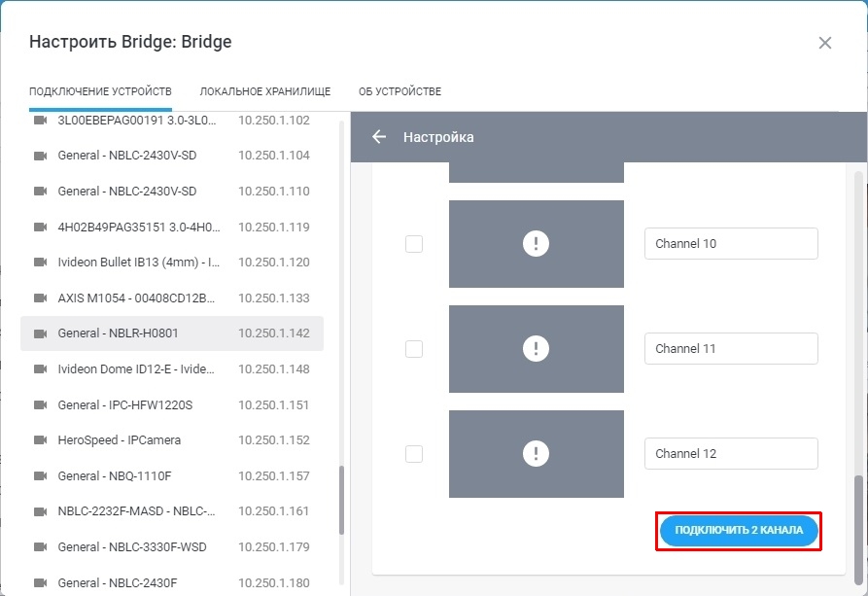
Task: Select device name General - NBLR-H0801
Action: (118, 333)
